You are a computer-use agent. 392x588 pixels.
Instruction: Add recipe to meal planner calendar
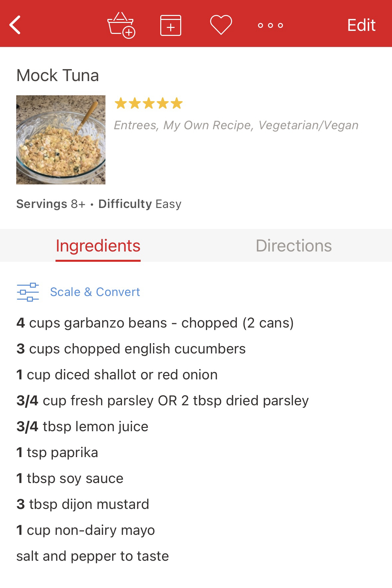(171, 25)
